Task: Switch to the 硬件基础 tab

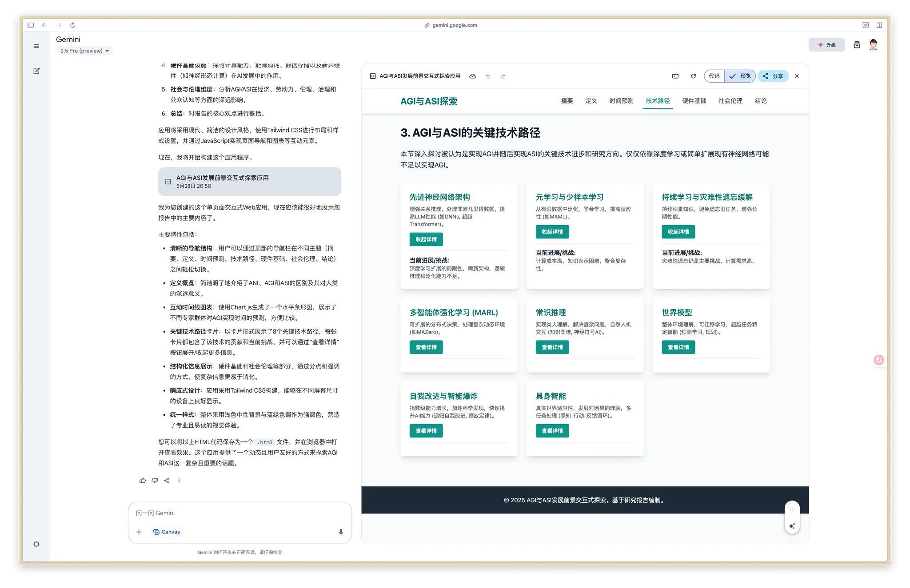Action: click(x=694, y=101)
